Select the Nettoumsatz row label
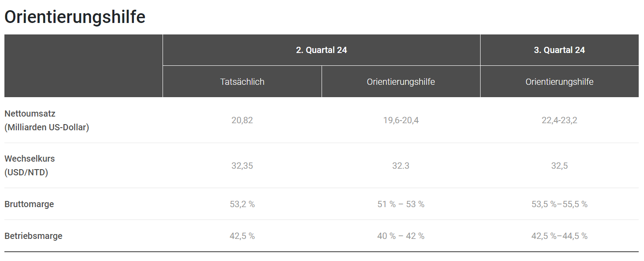Screen dimensions: 644x261 pyautogui.click(x=30, y=113)
